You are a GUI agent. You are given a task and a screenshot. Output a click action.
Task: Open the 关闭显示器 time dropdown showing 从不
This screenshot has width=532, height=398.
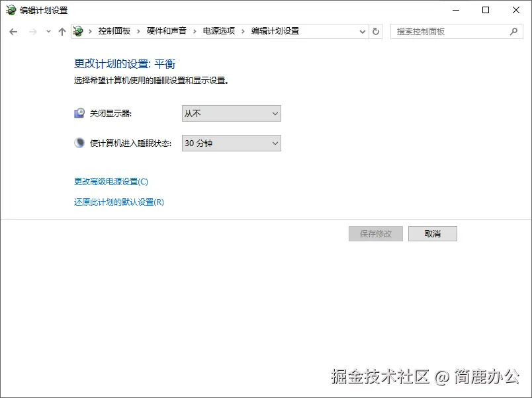click(x=230, y=113)
